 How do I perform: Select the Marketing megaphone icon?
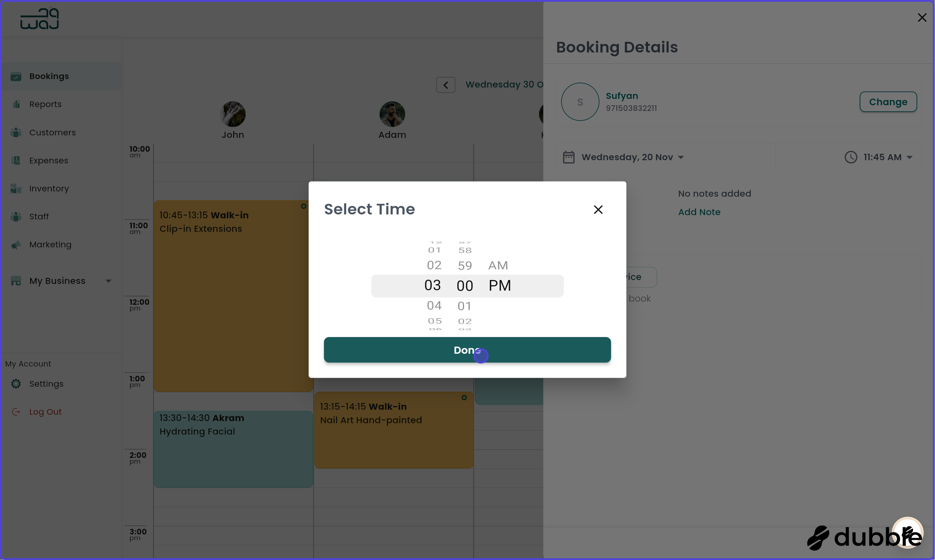click(x=16, y=245)
